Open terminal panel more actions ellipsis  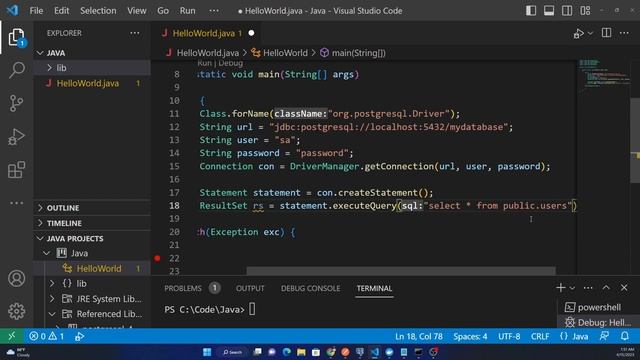(x=588, y=288)
